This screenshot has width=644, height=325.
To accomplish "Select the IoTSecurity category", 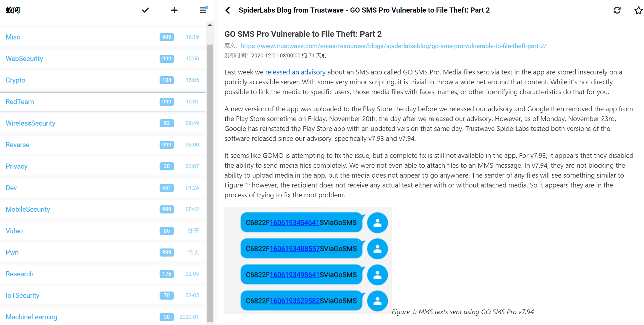I will (x=22, y=295).
